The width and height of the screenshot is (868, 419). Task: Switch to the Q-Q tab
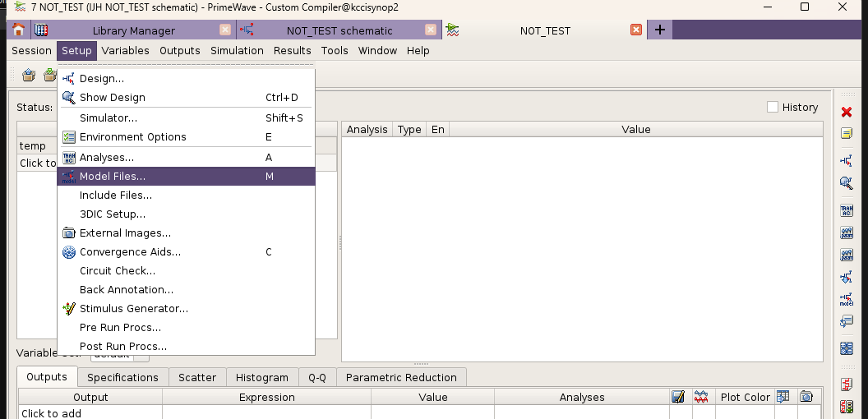tap(317, 377)
